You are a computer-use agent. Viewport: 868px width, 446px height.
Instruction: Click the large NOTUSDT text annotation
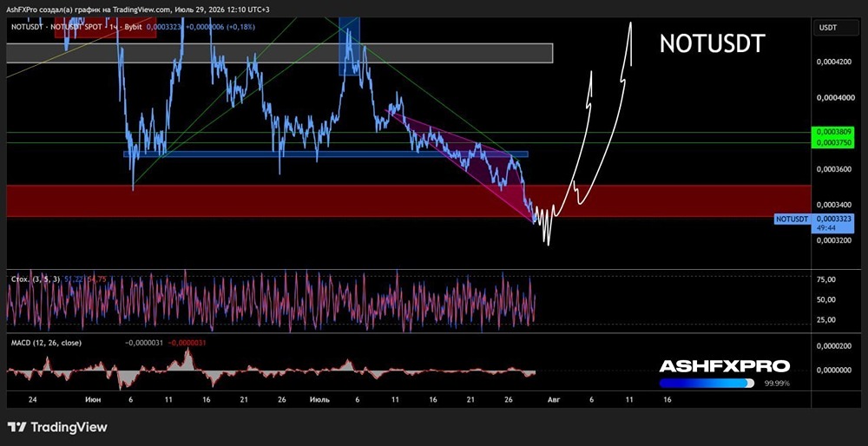tap(712, 43)
